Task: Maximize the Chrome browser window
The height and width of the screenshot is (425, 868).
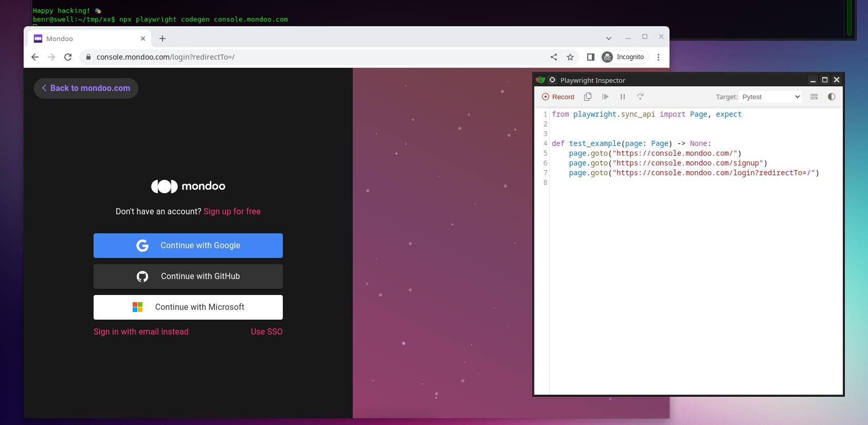Action: pos(645,36)
